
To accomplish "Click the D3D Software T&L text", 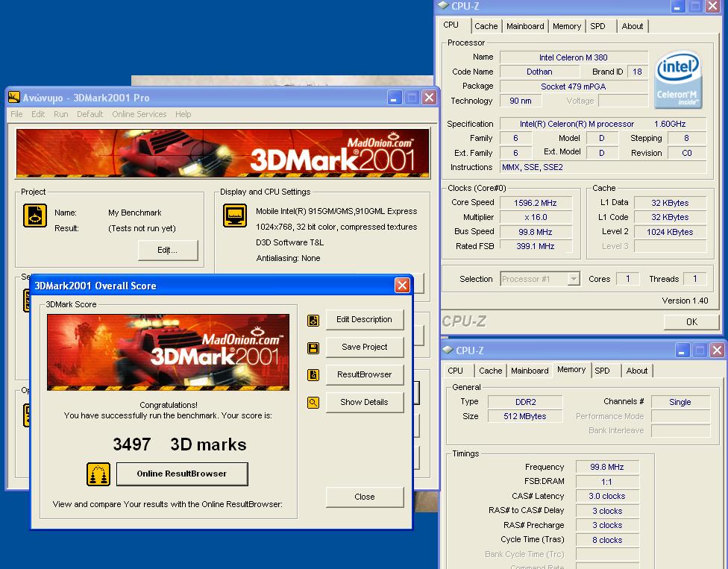I will [289, 242].
